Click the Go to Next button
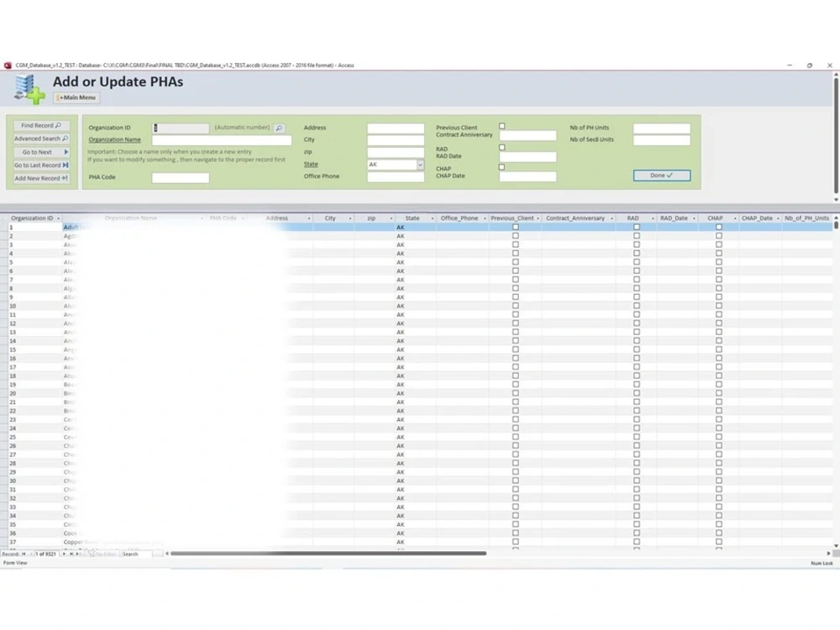The image size is (840, 630). [x=40, y=152]
